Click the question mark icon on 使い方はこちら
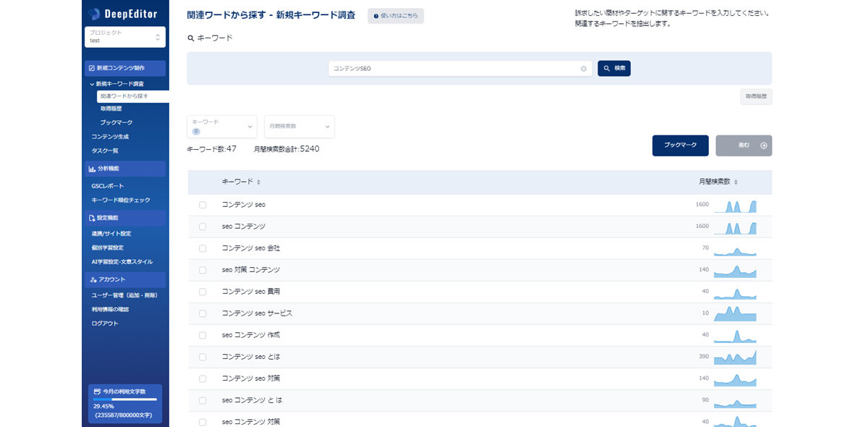The image size is (868, 427). click(375, 16)
